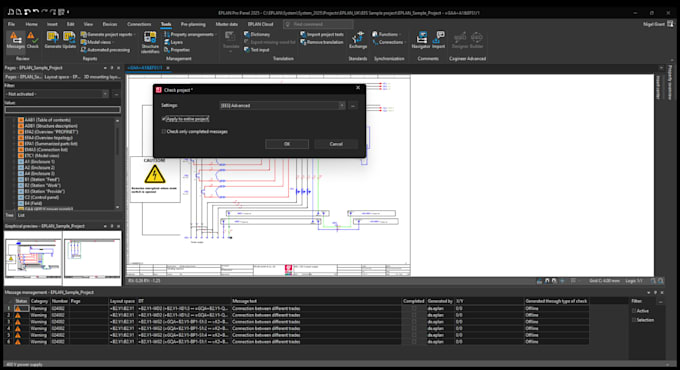Select the right page thumbnail in Graphical preview
Viewport: 680px width, 370px height.
coord(92,258)
